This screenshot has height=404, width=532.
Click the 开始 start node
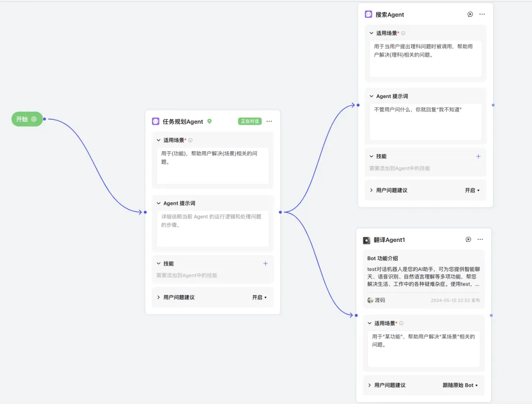22,119
